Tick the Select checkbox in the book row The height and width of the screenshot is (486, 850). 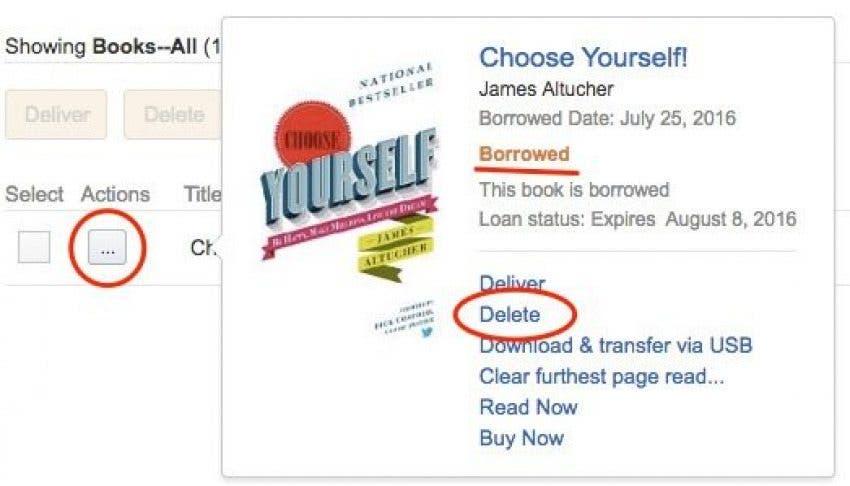34,247
